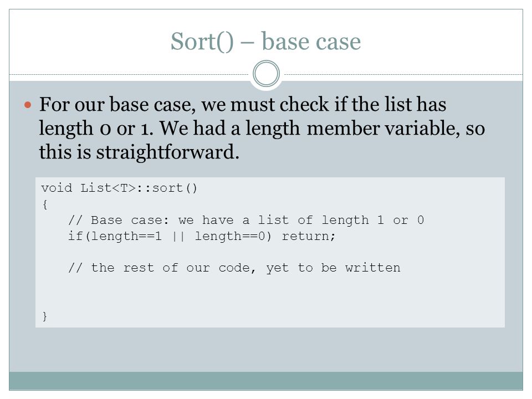Click the word "Sort()" in the title
This screenshot has height=399, width=532.
pos(202,42)
